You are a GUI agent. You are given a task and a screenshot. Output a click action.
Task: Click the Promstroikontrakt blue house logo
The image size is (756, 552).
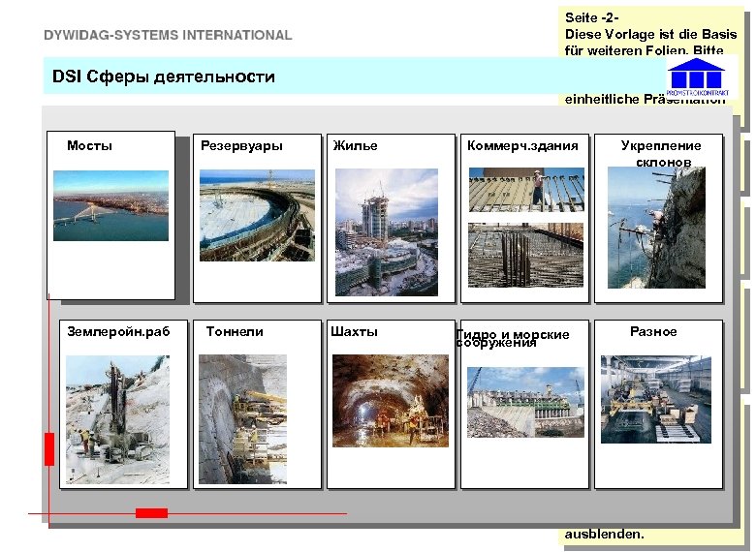[698, 77]
